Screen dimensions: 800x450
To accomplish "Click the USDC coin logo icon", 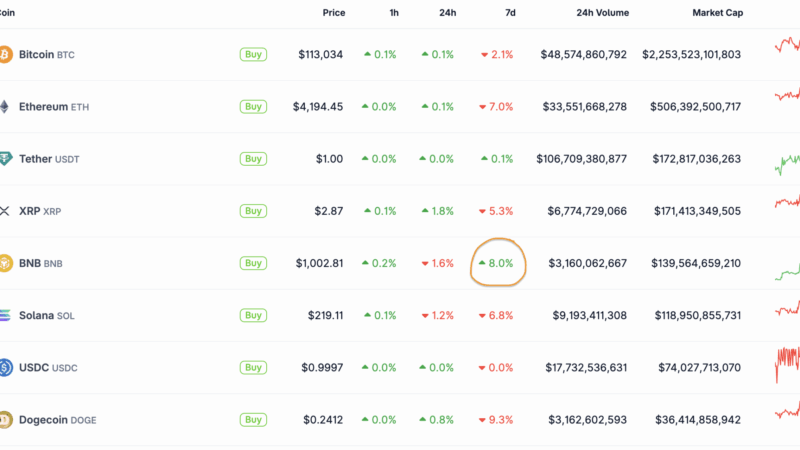I will point(6,367).
